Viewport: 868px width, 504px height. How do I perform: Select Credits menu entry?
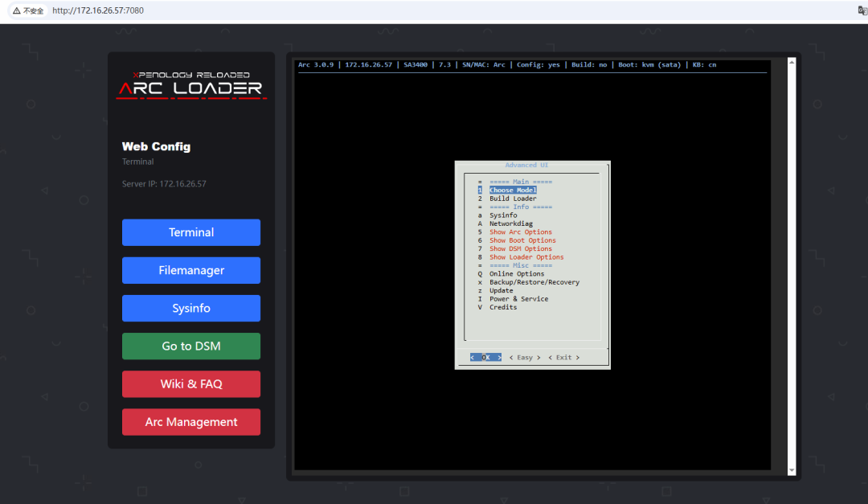(x=503, y=307)
